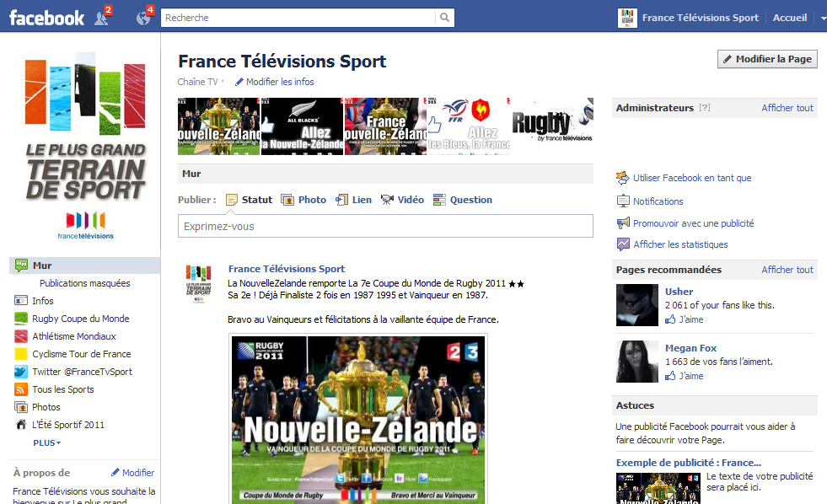
Task: Select the Vidéo camera publish icon
Action: (x=387, y=200)
